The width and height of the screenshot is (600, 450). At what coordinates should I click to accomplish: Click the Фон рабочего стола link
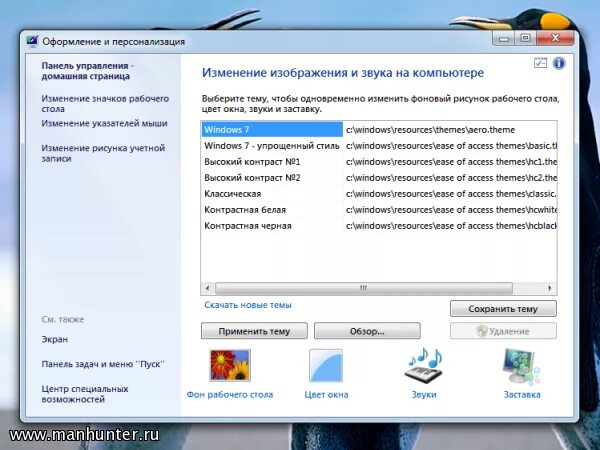[230, 395]
